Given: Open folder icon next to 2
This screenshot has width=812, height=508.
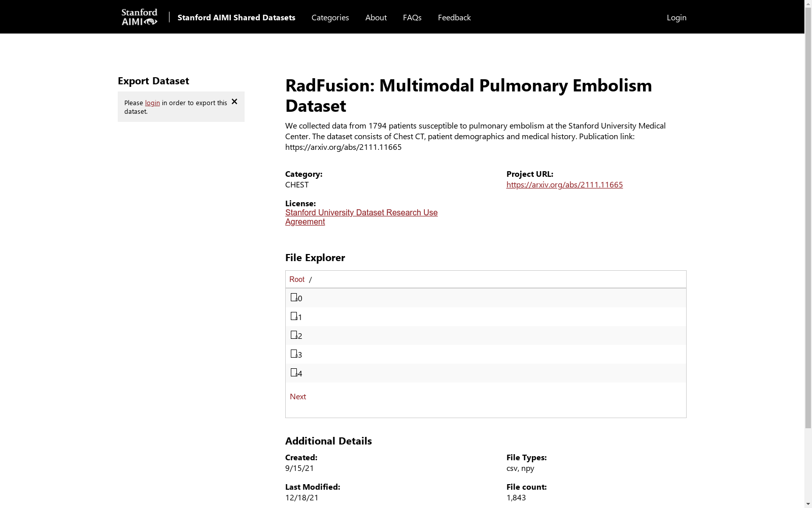Looking at the screenshot, I should point(294,335).
